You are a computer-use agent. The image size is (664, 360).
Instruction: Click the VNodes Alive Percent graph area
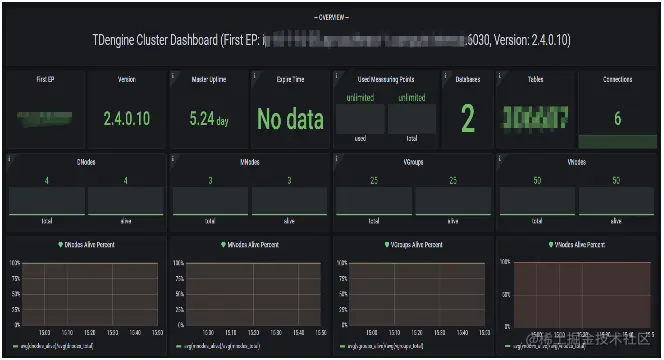[582, 295]
